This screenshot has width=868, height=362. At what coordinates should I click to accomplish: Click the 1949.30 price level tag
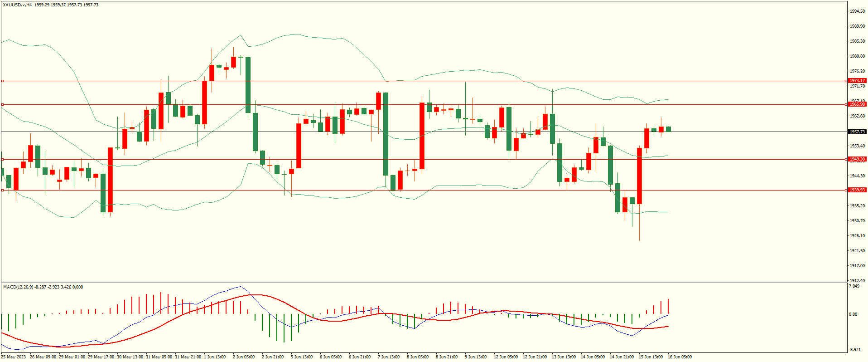pyautogui.click(x=857, y=159)
